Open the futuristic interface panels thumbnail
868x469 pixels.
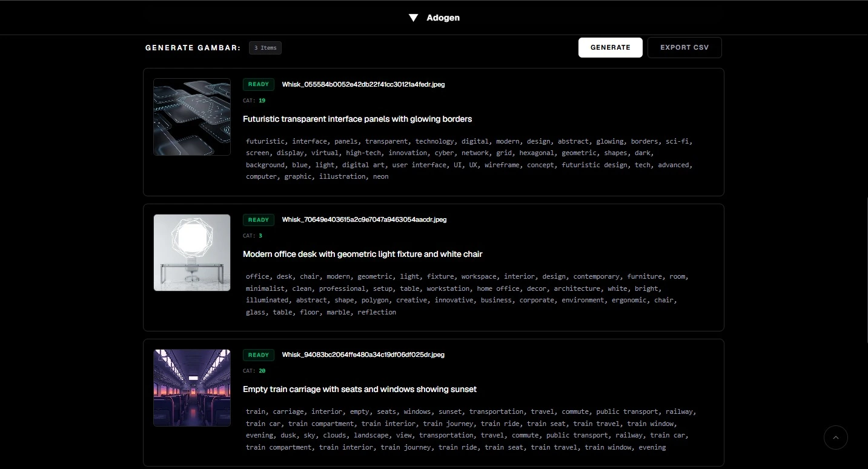click(x=191, y=117)
